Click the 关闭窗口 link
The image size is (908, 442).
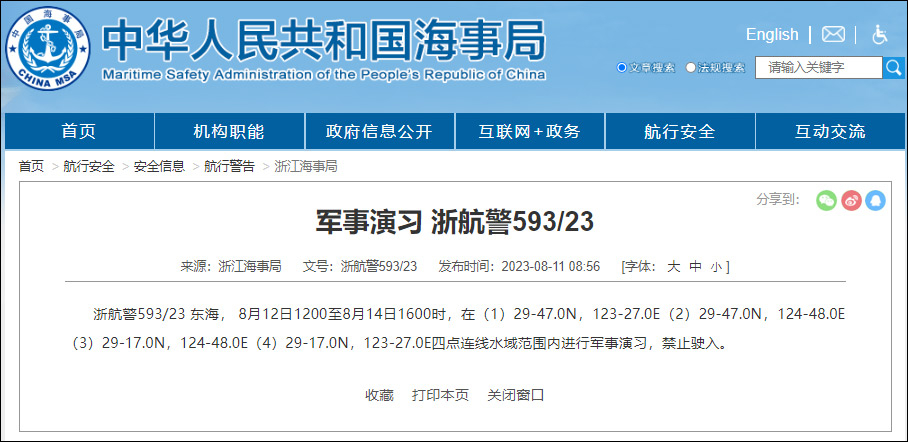pos(515,395)
